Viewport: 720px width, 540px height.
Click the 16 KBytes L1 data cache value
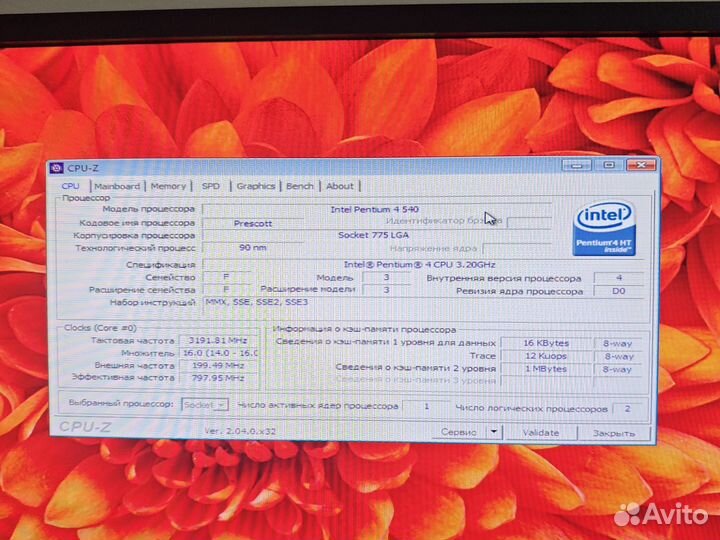(546, 343)
